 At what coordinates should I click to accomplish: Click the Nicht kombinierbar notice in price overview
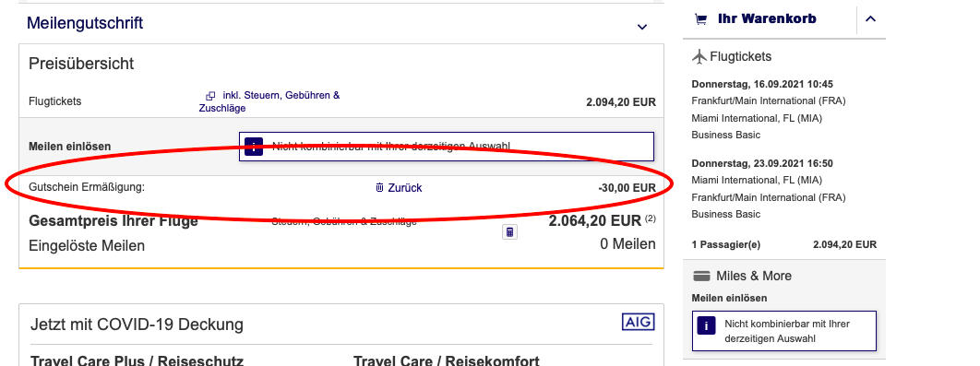coord(447,147)
